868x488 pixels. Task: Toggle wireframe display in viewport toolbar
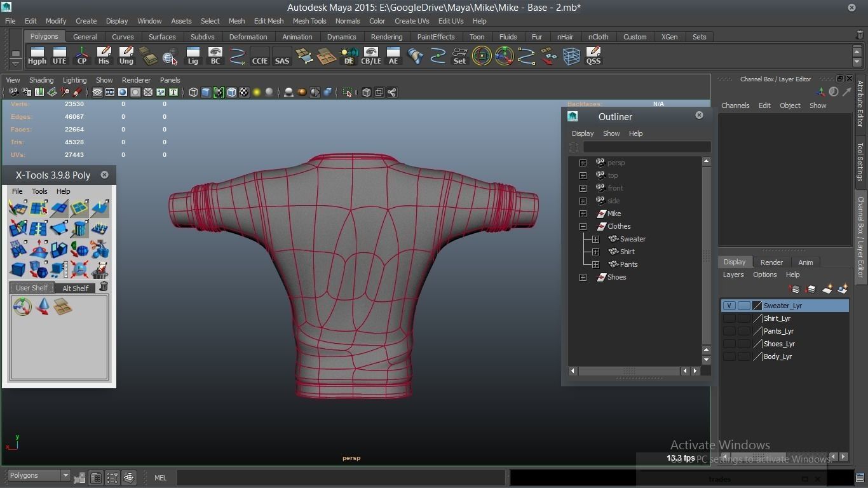193,93
